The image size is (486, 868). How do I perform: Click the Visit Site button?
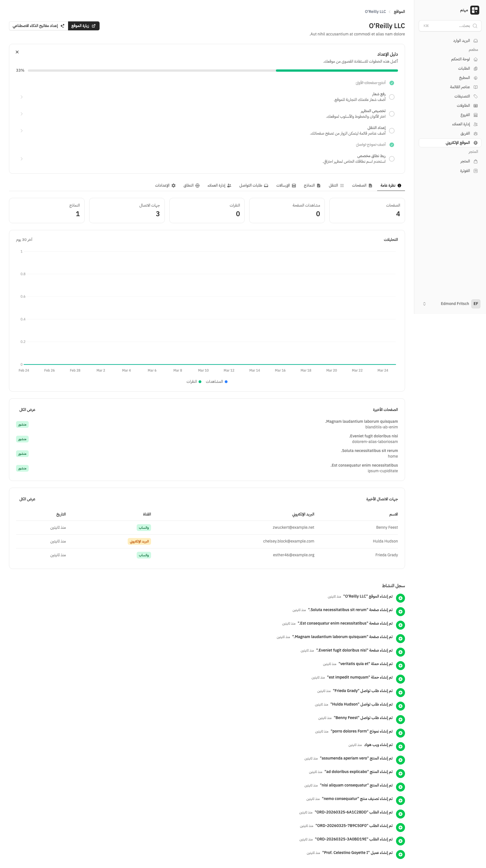point(84,26)
